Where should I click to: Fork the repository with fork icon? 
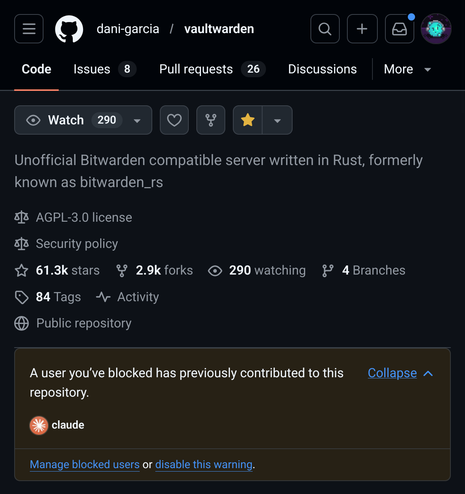pos(211,120)
